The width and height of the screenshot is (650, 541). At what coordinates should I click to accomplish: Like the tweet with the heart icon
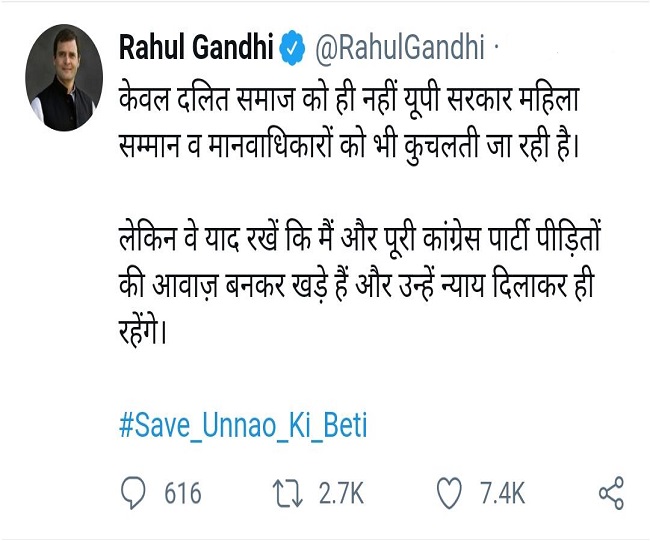[449, 493]
